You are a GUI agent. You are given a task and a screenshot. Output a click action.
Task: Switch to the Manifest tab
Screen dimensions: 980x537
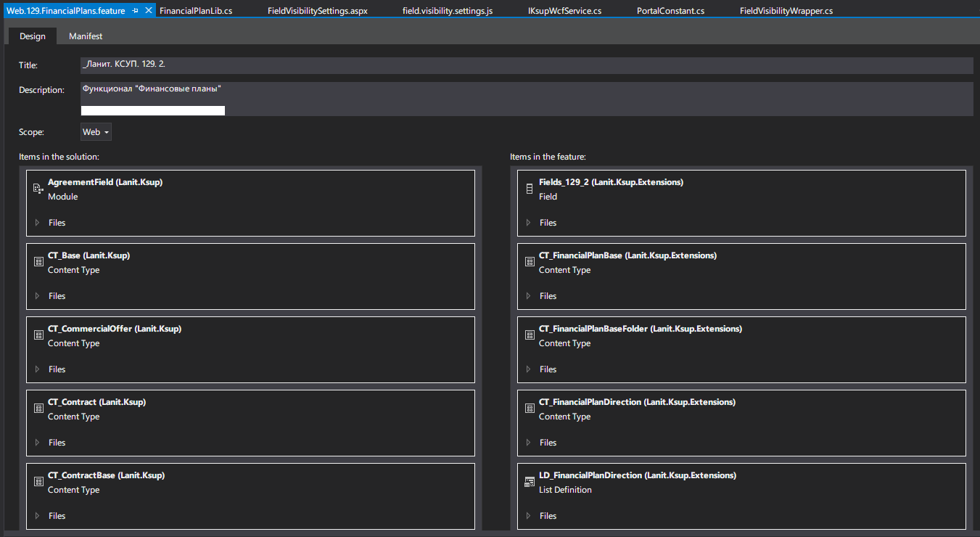[x=86, y=36]
